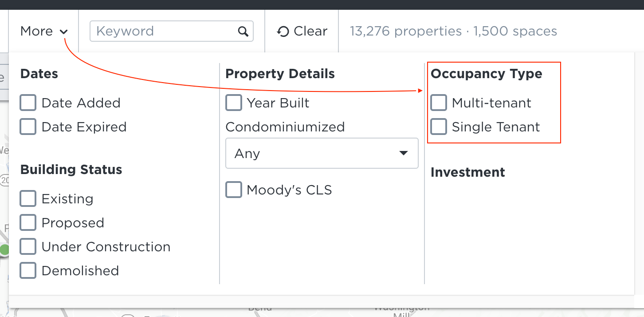644x317 pixels.
Task: Tick the Existing building status checkbox
Action: 28,199
